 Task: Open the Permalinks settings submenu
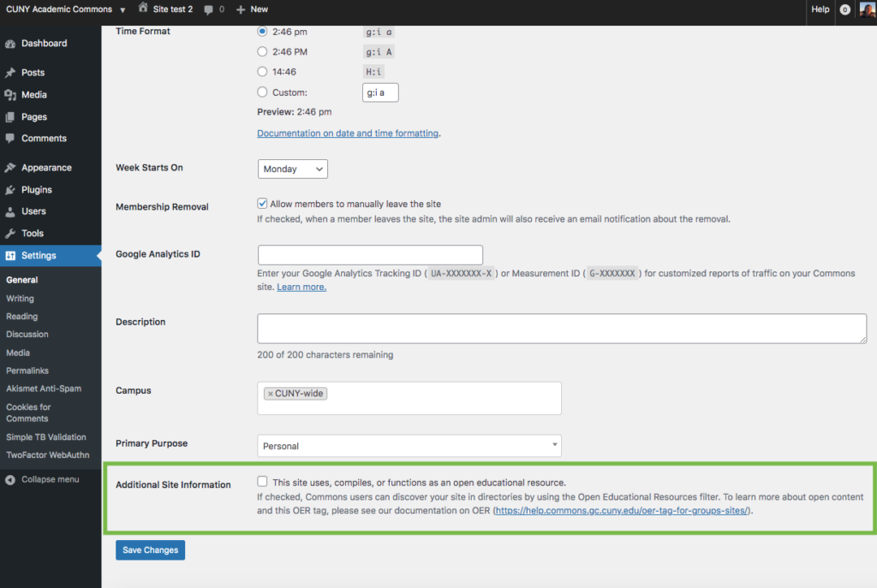[x=27, y=371]
